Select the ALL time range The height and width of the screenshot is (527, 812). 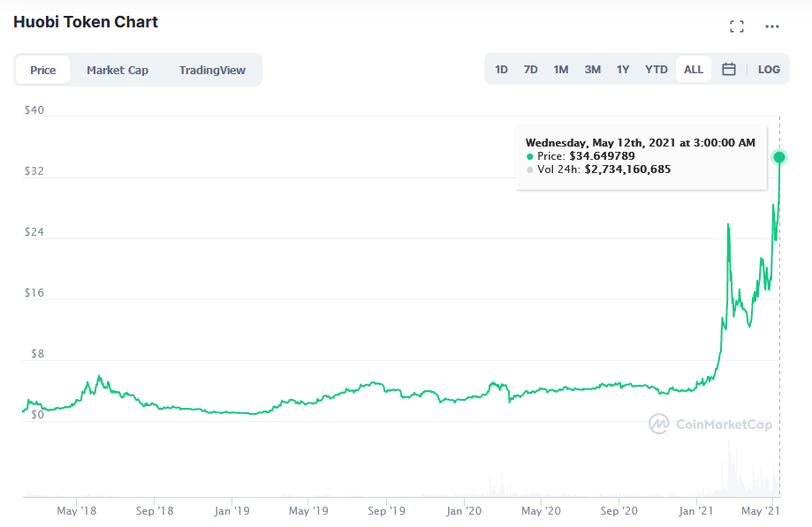click(x=694, y=70)
